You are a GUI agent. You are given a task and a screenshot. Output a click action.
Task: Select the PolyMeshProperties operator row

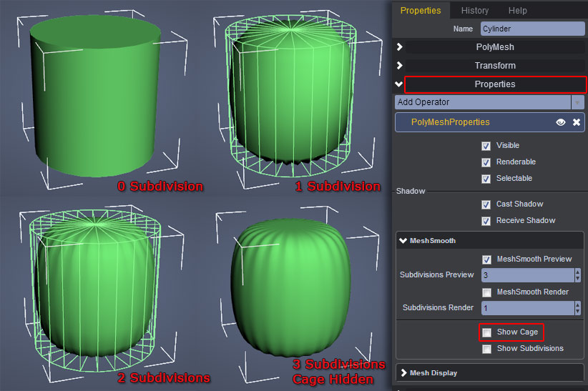tap(489, 122)
